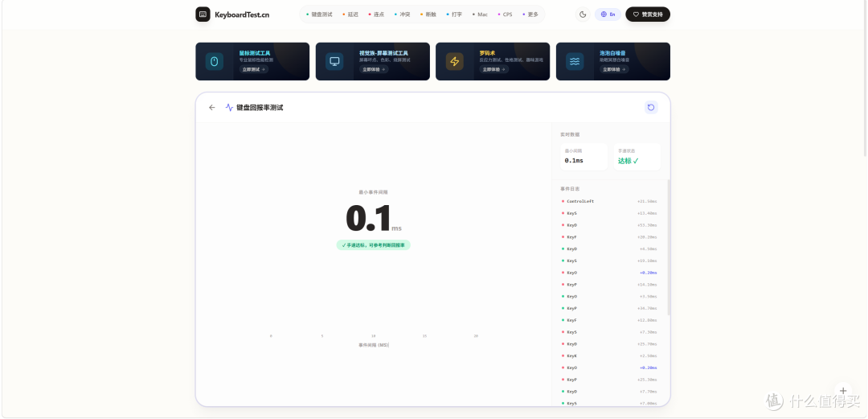Expand the 更多 menu
868x419 pixels.
point(530,14)
